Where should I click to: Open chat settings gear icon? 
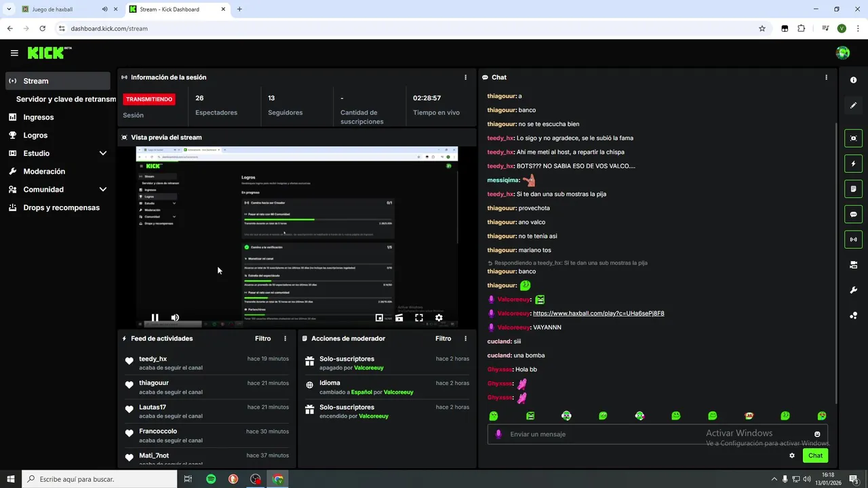click(791, 455)
